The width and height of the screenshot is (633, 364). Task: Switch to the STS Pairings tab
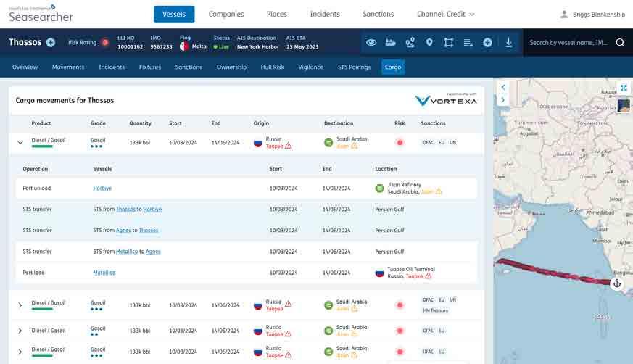pos(354,67)
